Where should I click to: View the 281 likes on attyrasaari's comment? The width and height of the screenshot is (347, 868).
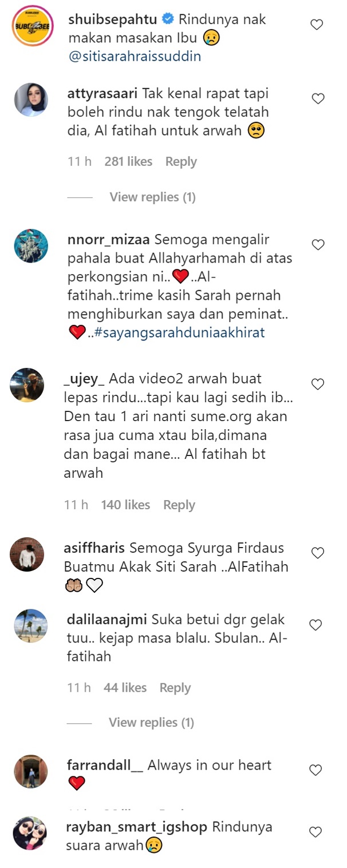coord(128,162)
